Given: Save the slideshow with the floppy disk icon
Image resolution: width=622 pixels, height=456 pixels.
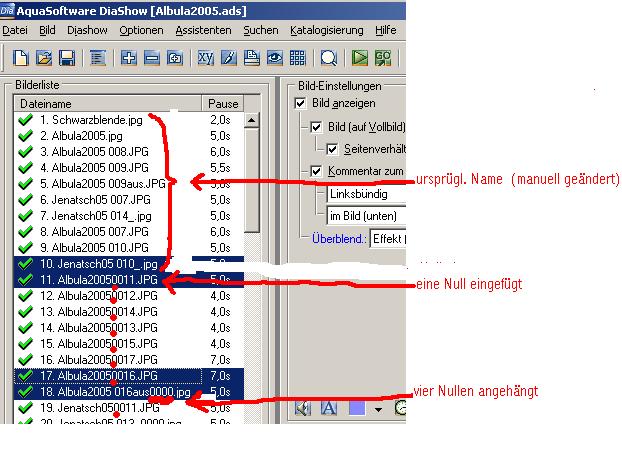Looking at the screenshot, I should coord(66,58).
